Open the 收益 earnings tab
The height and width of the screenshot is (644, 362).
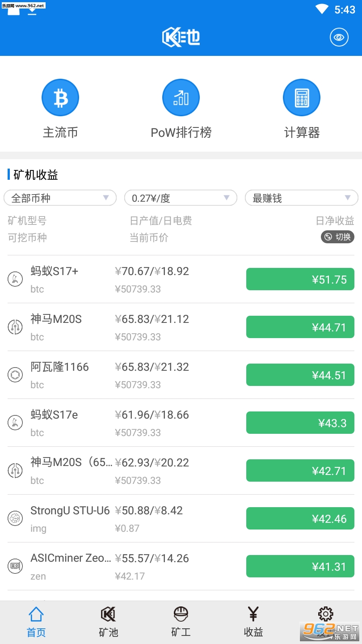[253, 622]
